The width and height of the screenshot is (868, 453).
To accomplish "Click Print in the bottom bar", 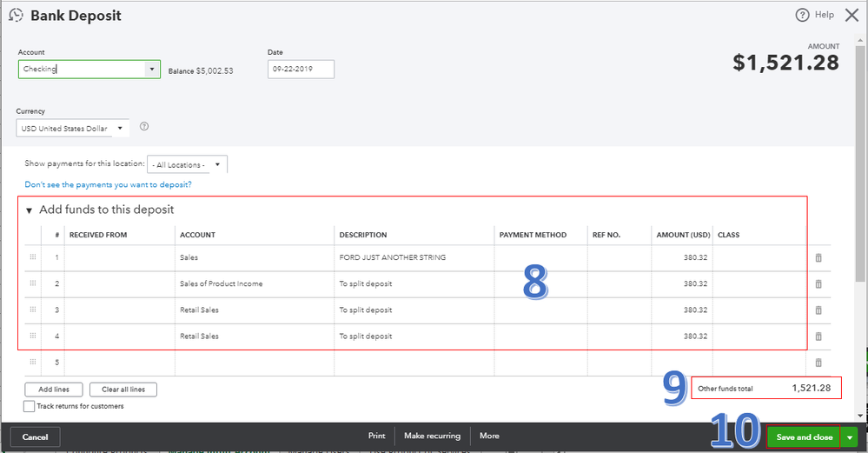I will click(x=376, y=436).
